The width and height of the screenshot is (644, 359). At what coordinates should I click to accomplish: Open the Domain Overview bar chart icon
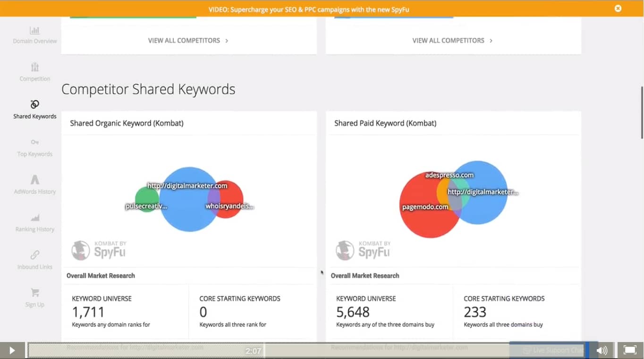tap(34, 31)
